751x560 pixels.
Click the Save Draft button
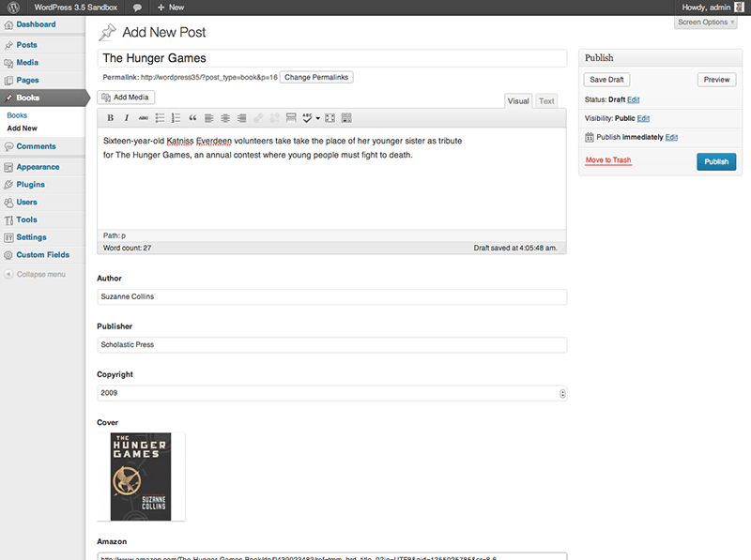click(606, 80)
